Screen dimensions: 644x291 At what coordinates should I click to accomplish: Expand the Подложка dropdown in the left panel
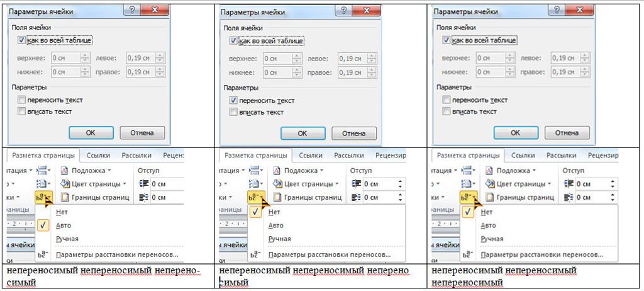pyautogui.click(x=109, y=171)
